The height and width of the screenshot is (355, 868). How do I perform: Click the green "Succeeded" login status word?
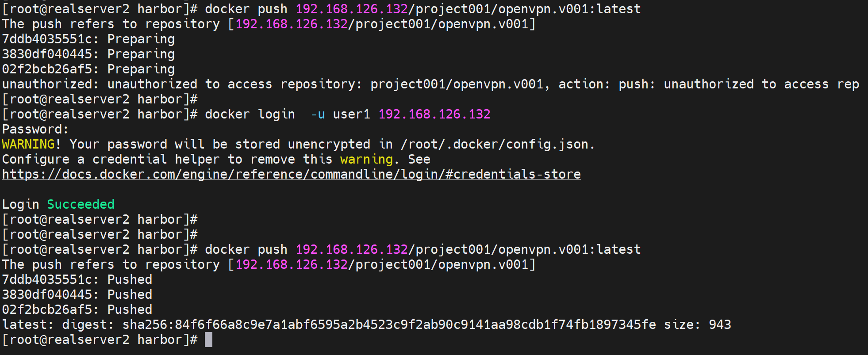pos(81,204)
